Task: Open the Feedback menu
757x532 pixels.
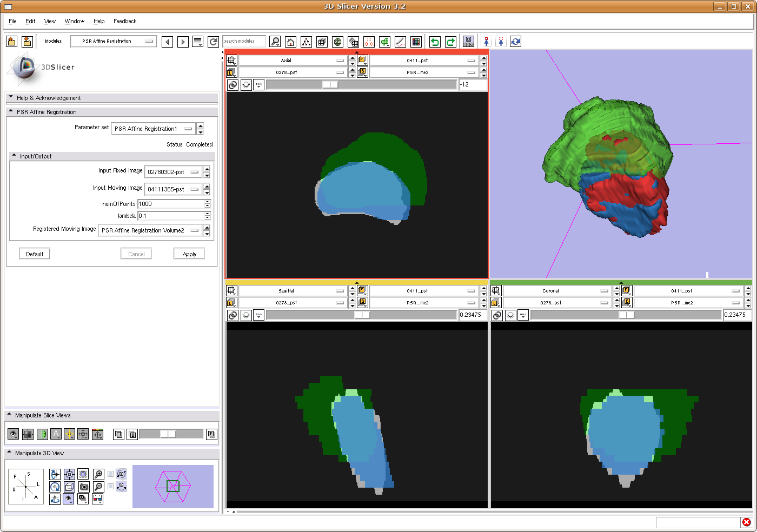Action: (125, 21)
